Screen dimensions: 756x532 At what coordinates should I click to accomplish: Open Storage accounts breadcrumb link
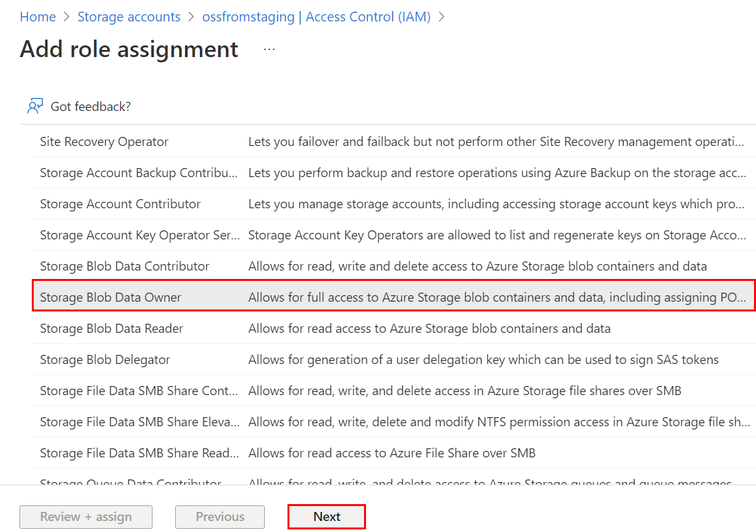pyautogui.click(x=129, y=17)
